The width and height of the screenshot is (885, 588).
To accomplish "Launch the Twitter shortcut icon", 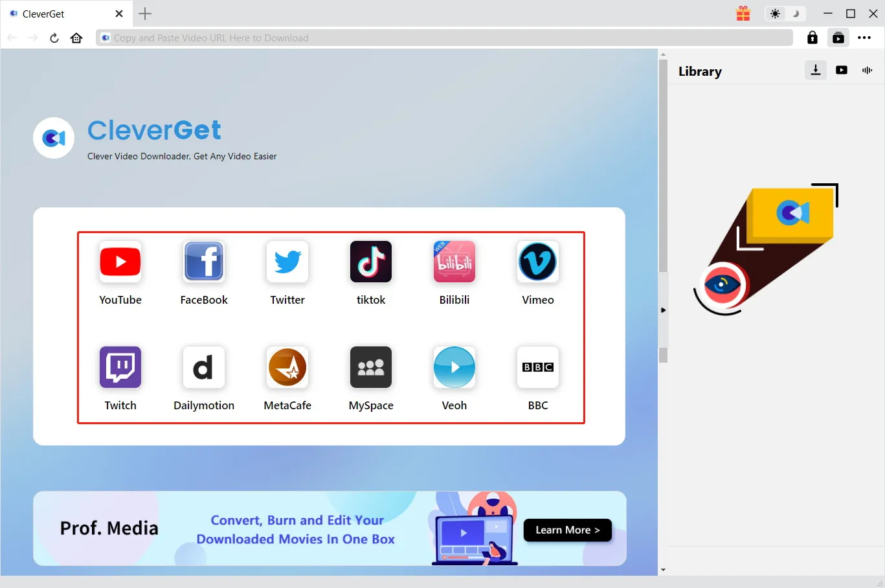I will click(287, 262).
